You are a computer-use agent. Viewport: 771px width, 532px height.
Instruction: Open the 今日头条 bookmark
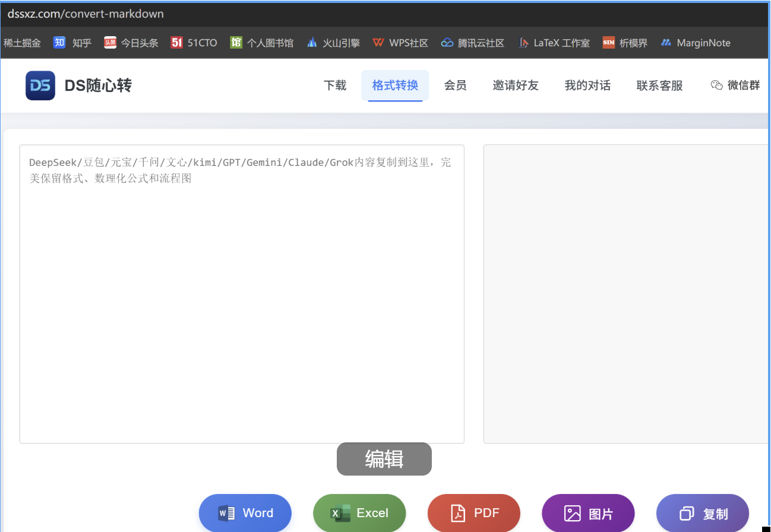coord(131,43)
